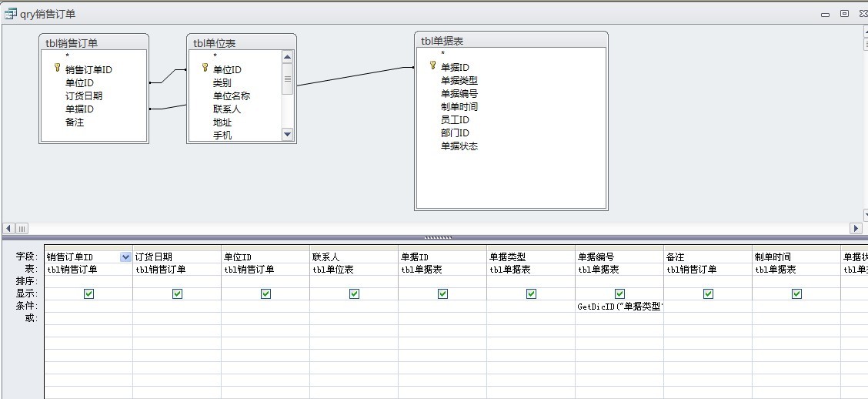
Task: Click the right arrow of horizontal scrollbar
Action: point(855,229)
